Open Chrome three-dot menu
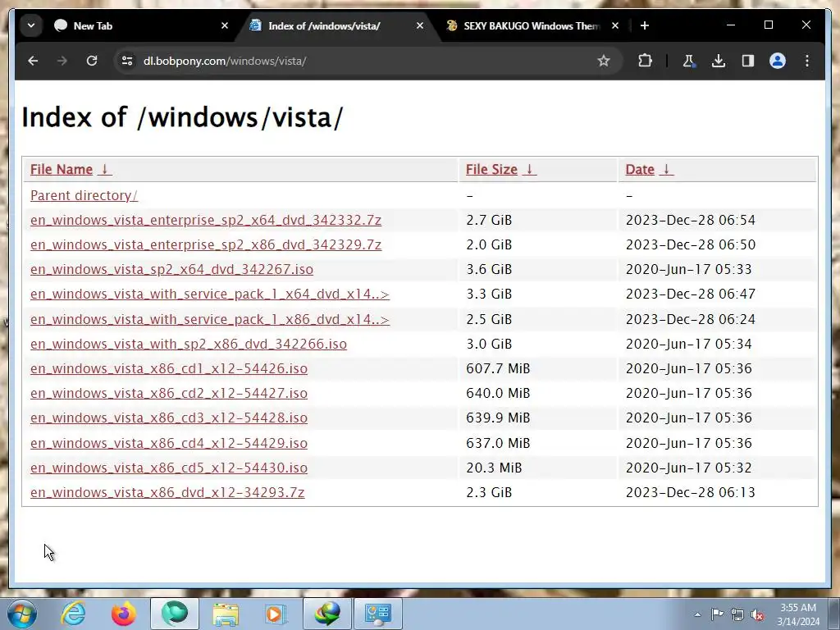Image resolution: width=840 pixels, height=630 pixels. (x=807, y=61)
